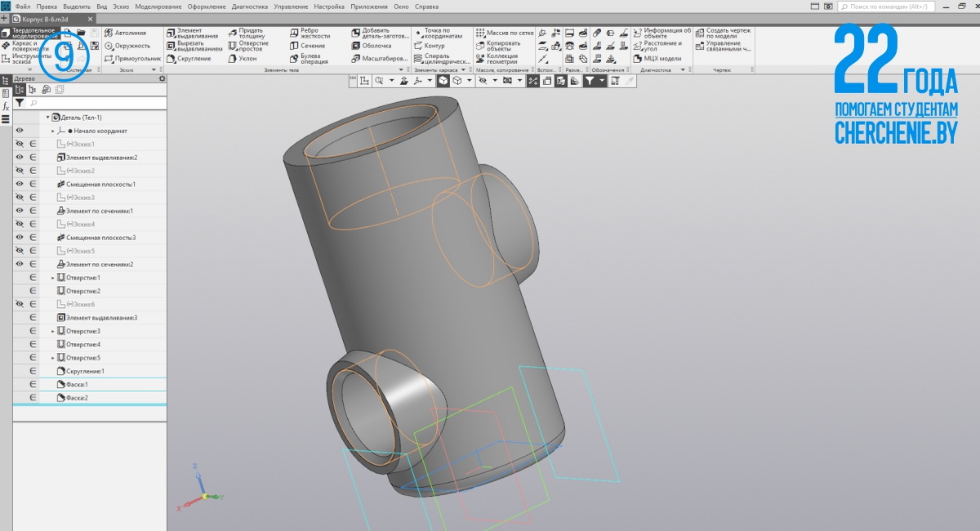Screen dimensions: 980x531
Task: Show the hidden Эскиз:1 sketch
Action: 20,144
